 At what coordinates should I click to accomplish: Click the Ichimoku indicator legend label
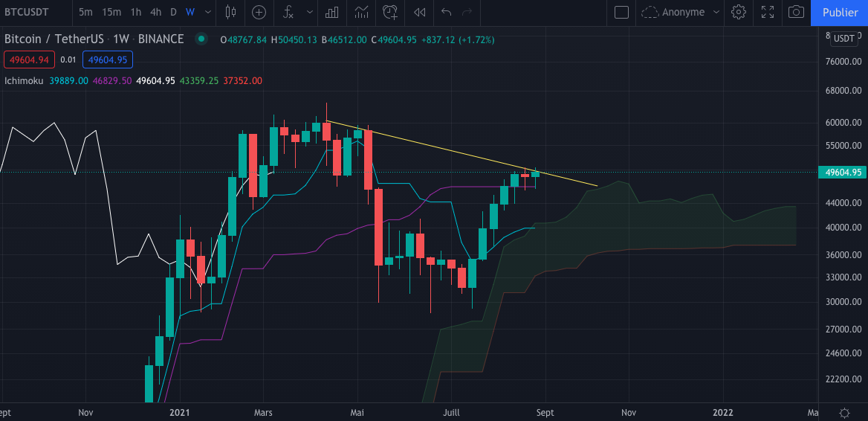click(x=24, y=80)
